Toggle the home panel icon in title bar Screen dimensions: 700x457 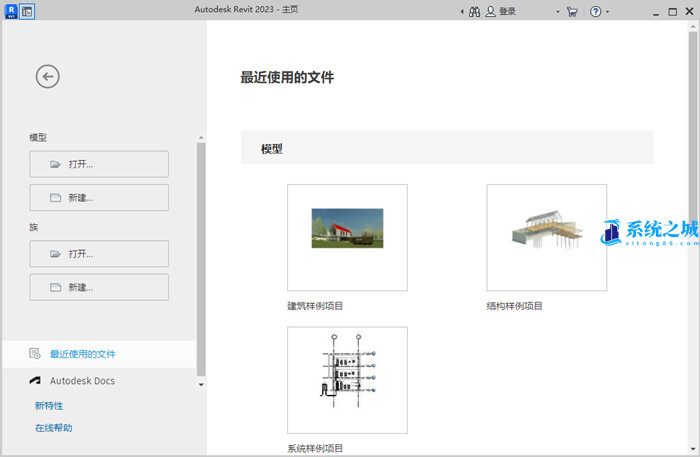[x=27, y=12]
